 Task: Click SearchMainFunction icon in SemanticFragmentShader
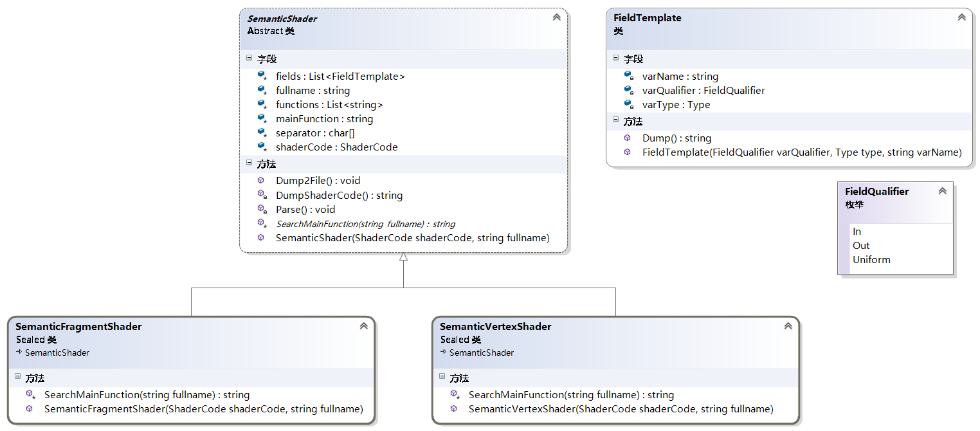coord(30,394)
